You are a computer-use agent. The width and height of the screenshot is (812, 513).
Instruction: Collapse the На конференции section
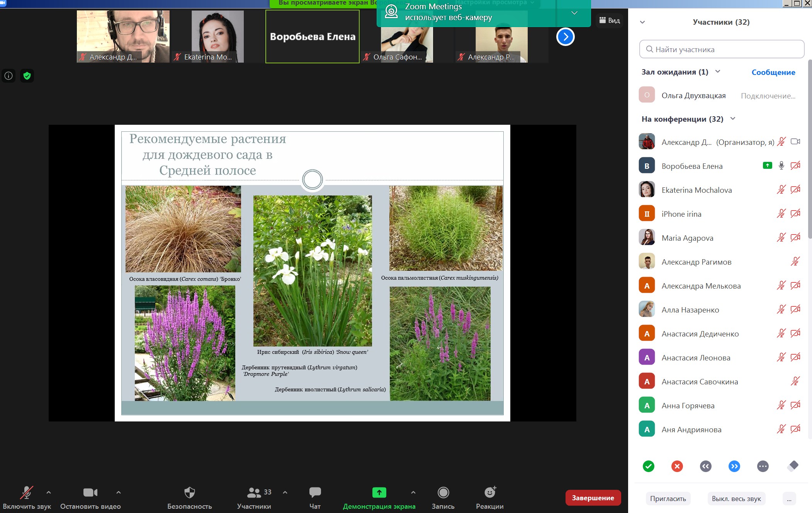(733, 119)
